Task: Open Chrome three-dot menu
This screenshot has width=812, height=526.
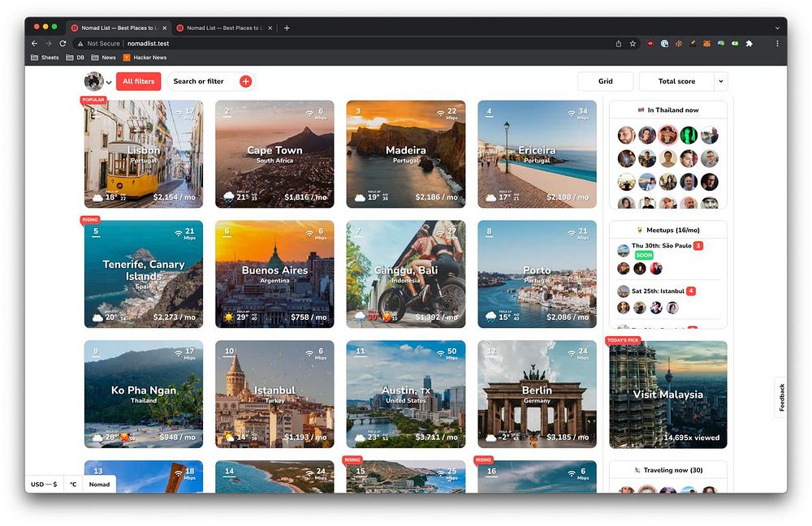Action: 777,44
